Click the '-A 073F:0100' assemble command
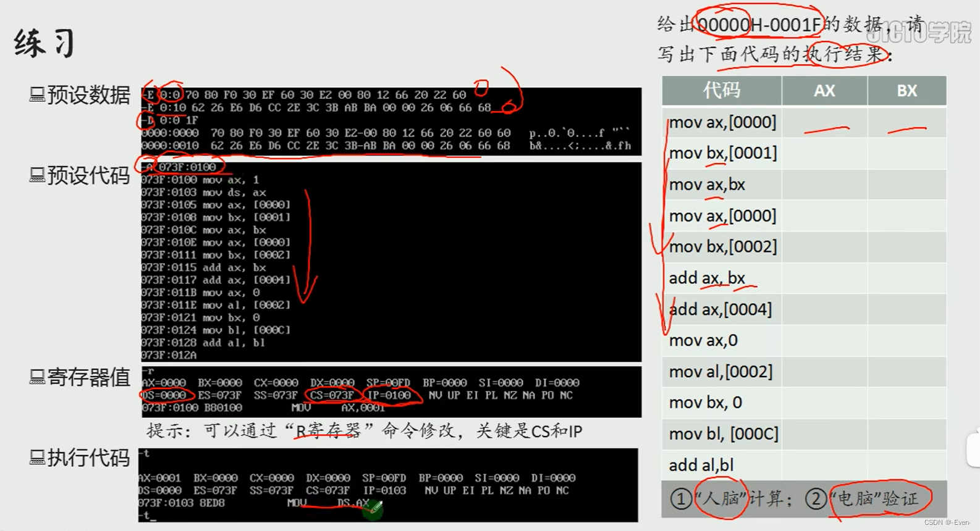This screenshot has width=980, height=531. tap(179, 167)
